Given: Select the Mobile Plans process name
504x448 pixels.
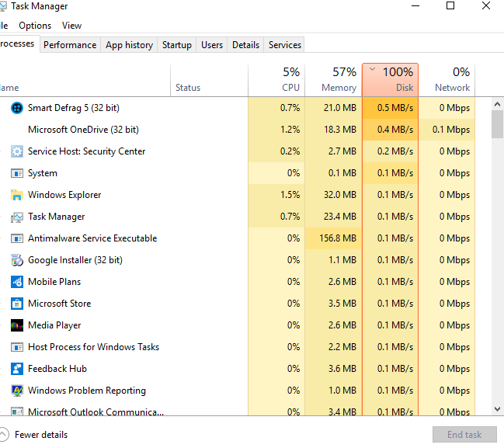Looking at the screenshot, I should click(x=54, y=282).
